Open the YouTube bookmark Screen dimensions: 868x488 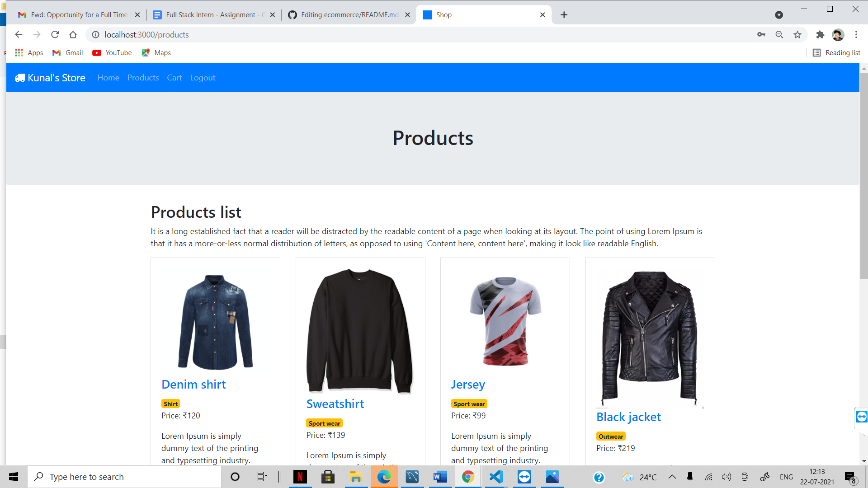point(112,53)
